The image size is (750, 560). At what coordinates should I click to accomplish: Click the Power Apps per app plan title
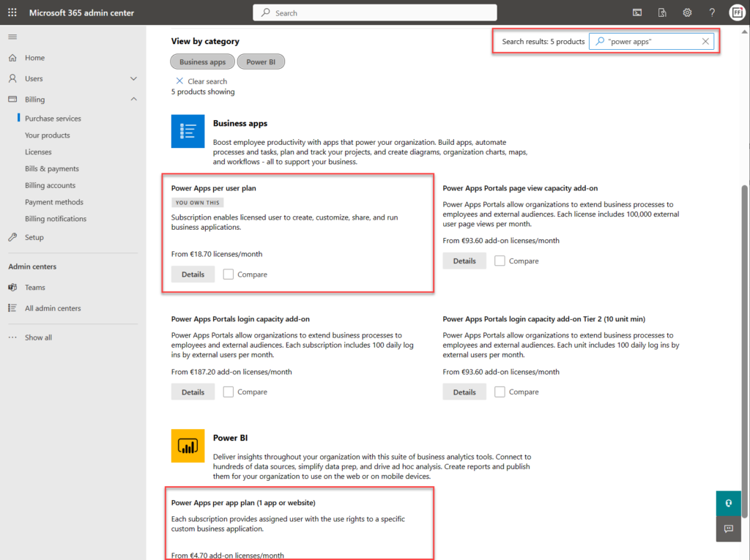click(243, 503)
